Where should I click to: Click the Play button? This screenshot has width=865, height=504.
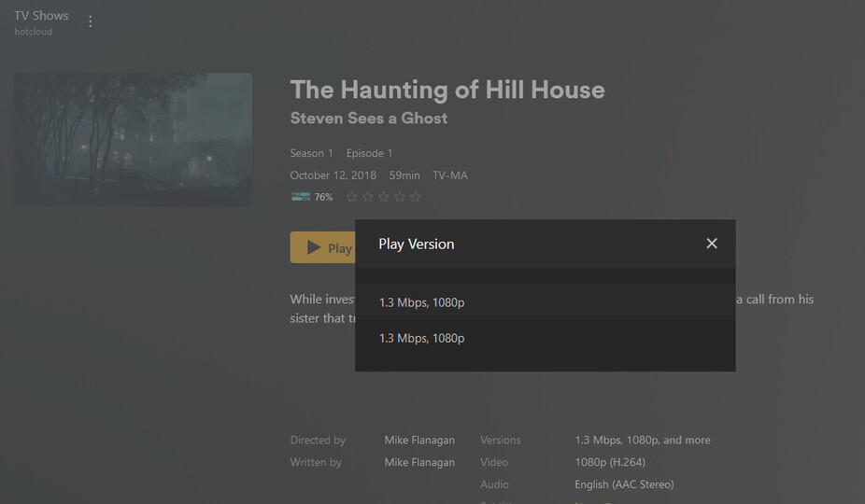pos(322,247)
